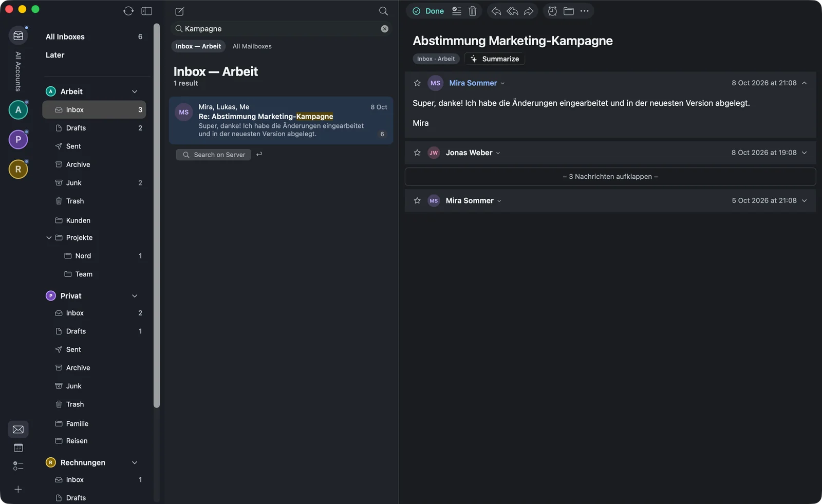Click the sidebar vertical scrollbar

[157, 216]
